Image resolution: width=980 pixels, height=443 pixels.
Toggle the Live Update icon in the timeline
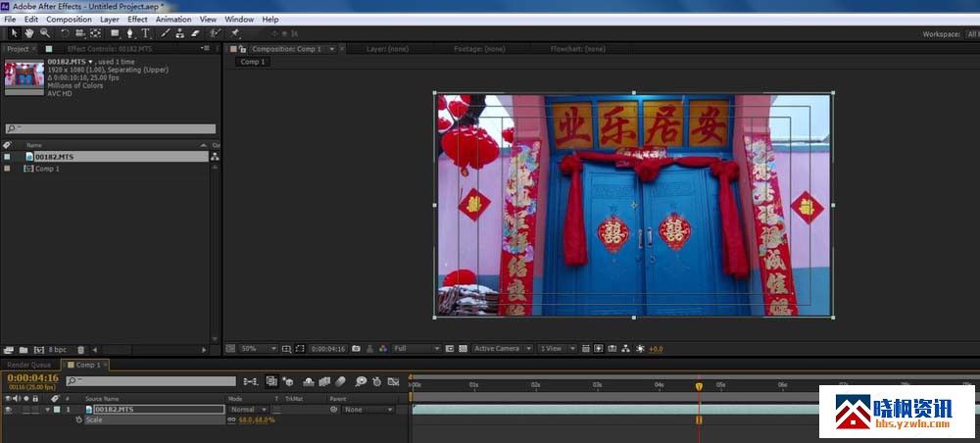pyautogui.click(x=271, y=381)
